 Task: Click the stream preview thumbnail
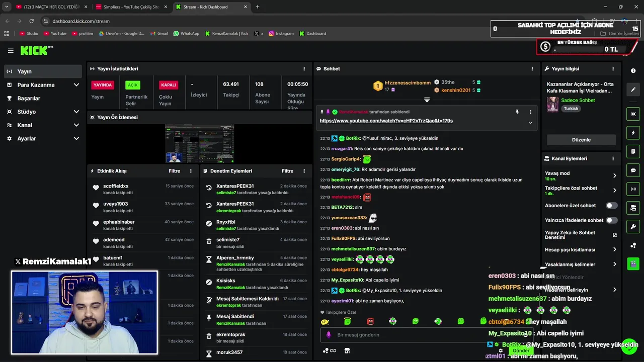point(200,143)
